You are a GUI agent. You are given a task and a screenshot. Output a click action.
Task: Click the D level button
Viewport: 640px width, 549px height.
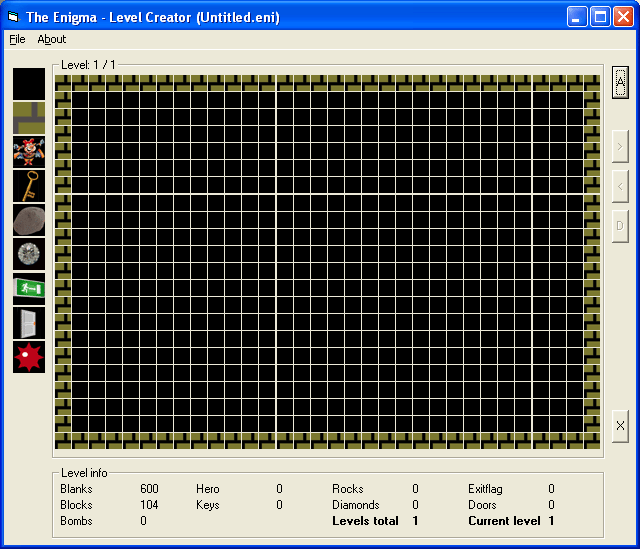[620, 227]
